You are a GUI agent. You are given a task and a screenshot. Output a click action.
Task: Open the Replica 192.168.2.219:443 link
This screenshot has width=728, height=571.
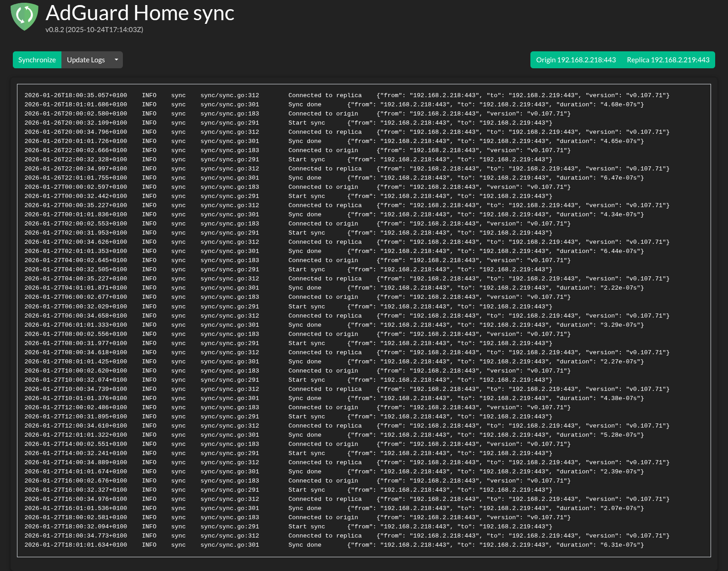coord(668,60)
